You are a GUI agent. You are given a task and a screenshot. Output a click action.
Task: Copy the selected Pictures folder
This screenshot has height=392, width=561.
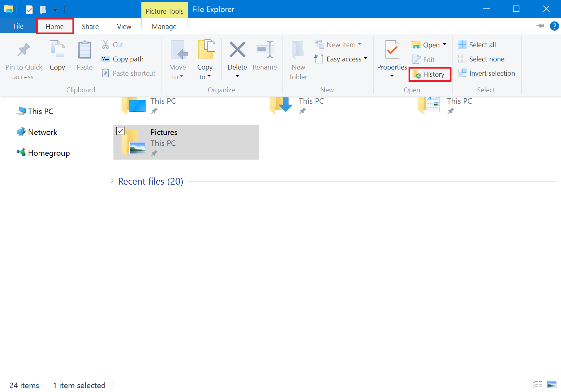click(57, 57)
